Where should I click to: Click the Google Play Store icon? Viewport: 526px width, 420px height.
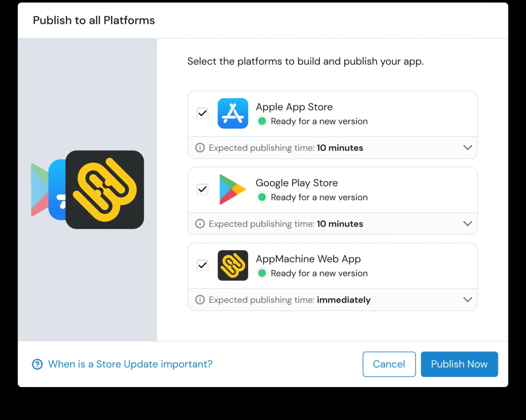click(233, 189)
